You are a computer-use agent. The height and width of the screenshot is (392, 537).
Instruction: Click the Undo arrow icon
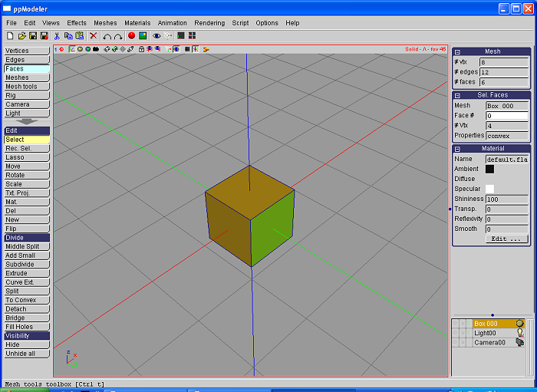coord(107,36)
